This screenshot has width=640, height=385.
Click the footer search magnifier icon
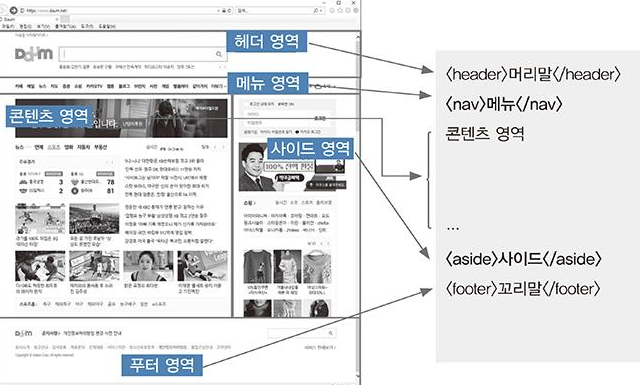click(x=331, y=333)
